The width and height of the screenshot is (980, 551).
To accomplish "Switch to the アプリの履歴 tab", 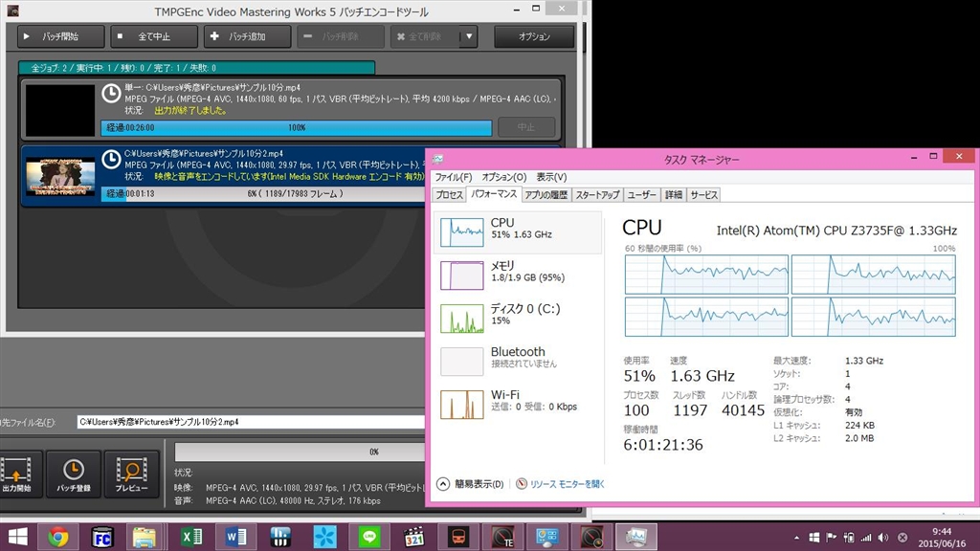I will coord(546,195).
